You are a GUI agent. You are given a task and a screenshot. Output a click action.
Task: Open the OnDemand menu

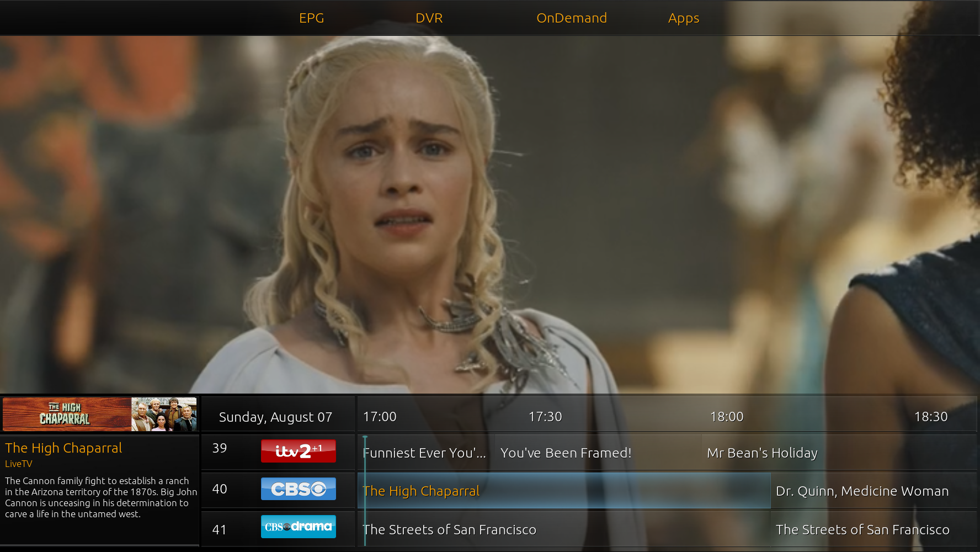(572, 18)
